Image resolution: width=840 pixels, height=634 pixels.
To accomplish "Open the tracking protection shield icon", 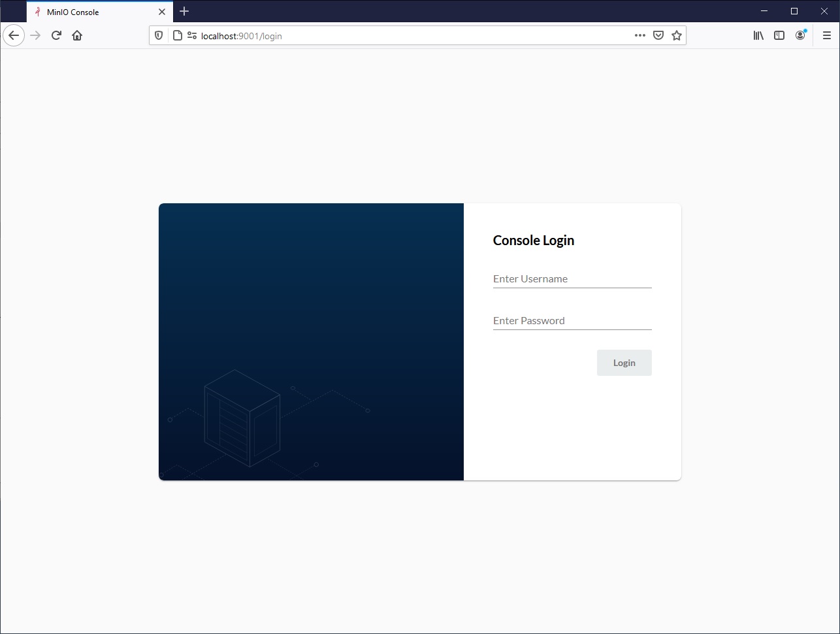I will tap(159, 35).
